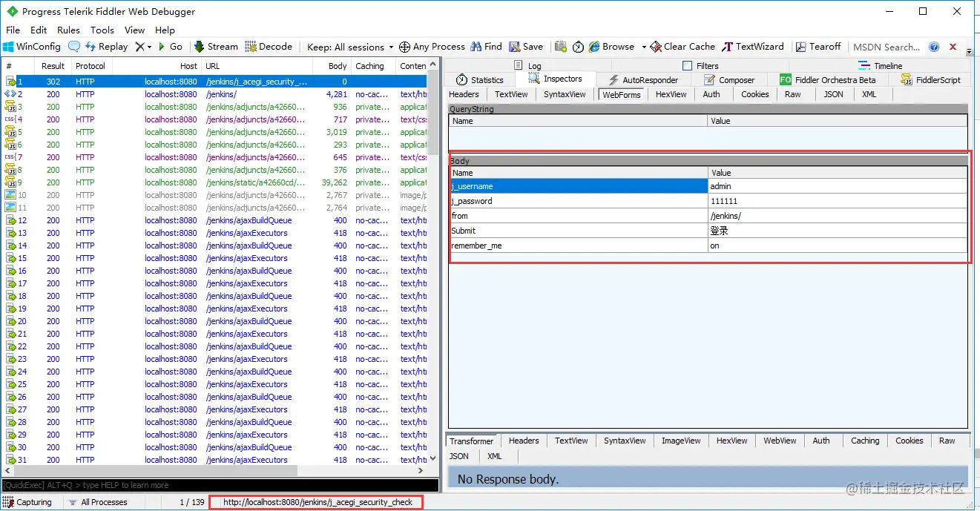The width and height of the screenshot is (980, 511).
Task: Select response Caching tab
Action: pyautogui.click(x=865, y=441)
